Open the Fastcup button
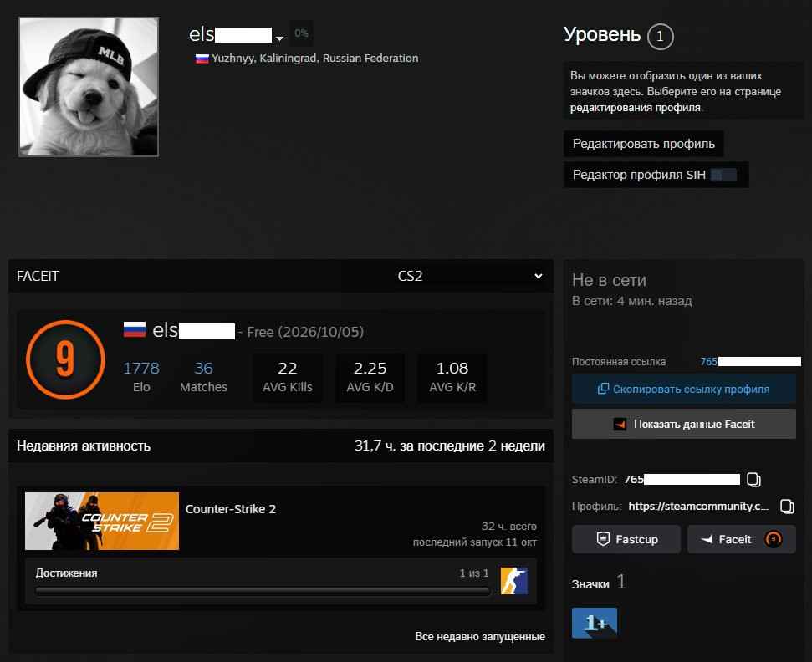 tap(626, 539)
